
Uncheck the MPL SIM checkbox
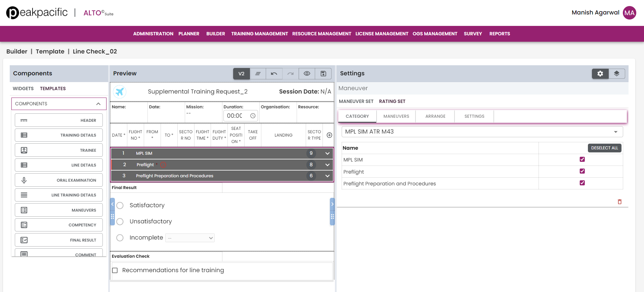click(582, 159)
